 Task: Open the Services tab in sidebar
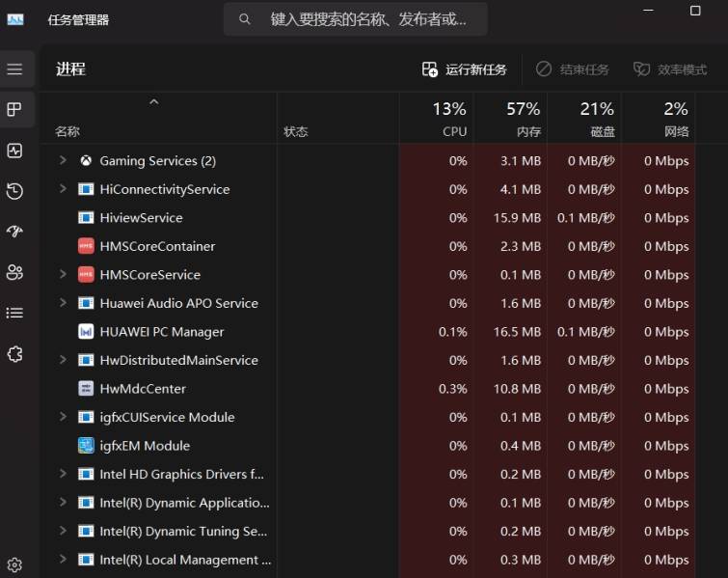[x=14, y=353]
